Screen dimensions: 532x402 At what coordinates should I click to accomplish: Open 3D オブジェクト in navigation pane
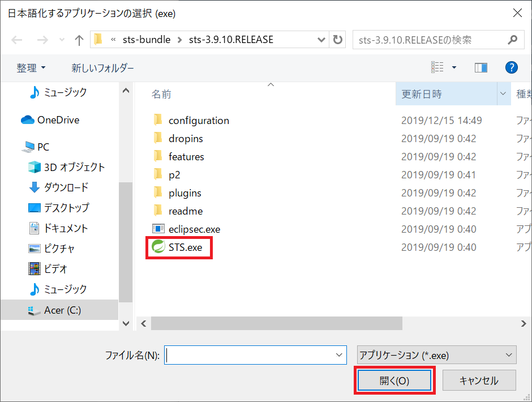(67, 167)
